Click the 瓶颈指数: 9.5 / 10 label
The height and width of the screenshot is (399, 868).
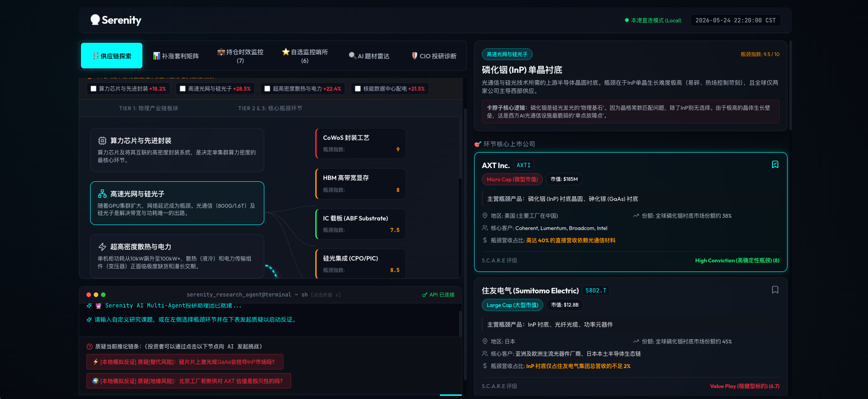[x=760, y=54]
